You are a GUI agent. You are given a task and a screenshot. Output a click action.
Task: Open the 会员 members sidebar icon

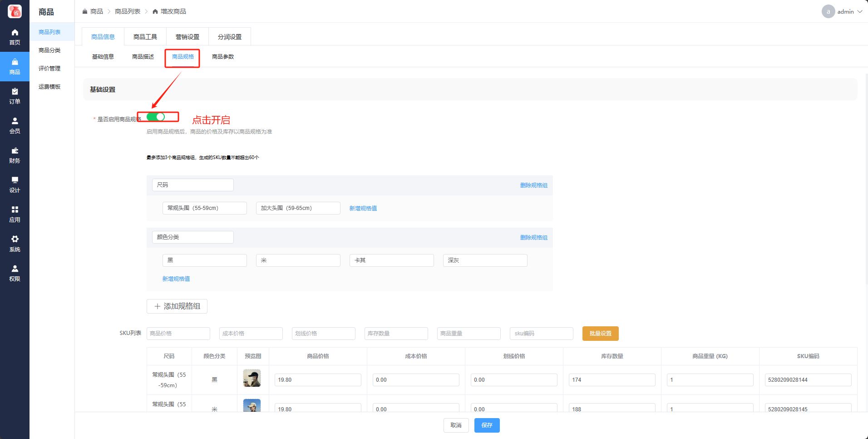(x=15, y=125)
